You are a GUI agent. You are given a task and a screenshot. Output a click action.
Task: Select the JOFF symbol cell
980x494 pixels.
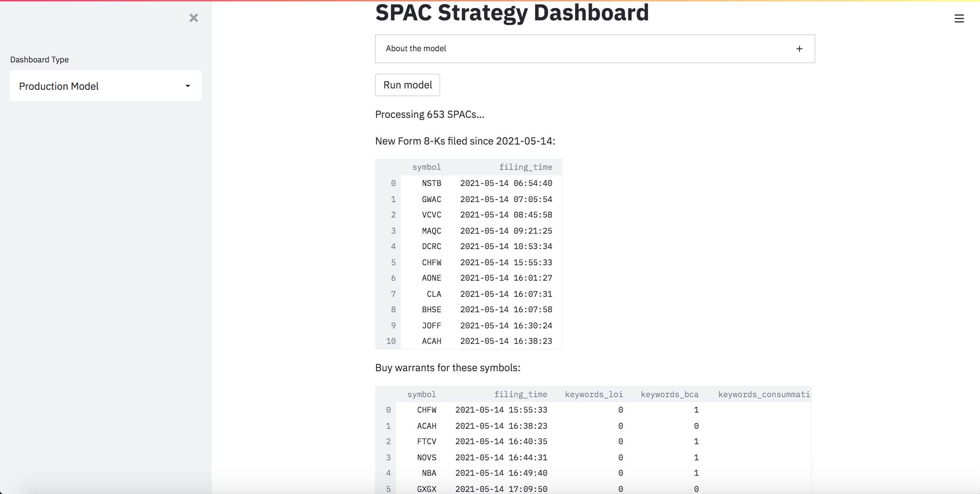431,326
